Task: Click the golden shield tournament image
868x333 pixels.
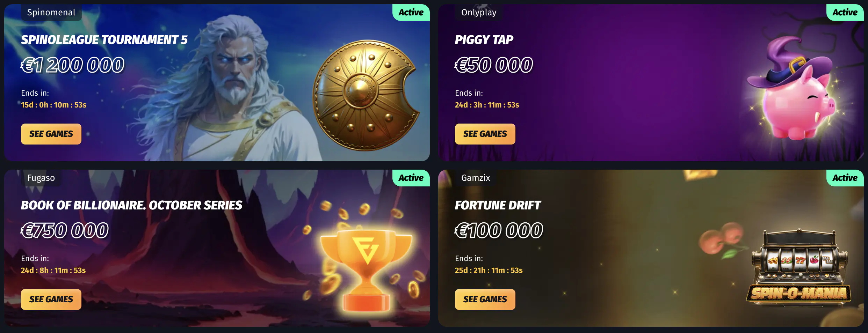Action: (366, 96)
